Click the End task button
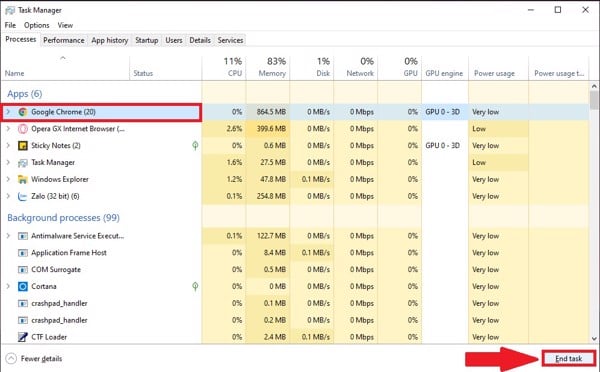 coord(569,359)
